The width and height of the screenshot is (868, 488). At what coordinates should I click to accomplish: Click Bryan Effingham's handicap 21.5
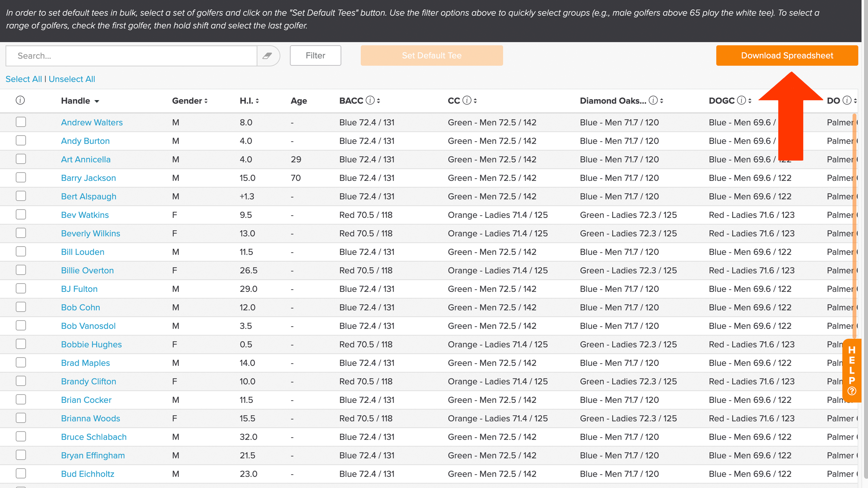pos(248,455)
